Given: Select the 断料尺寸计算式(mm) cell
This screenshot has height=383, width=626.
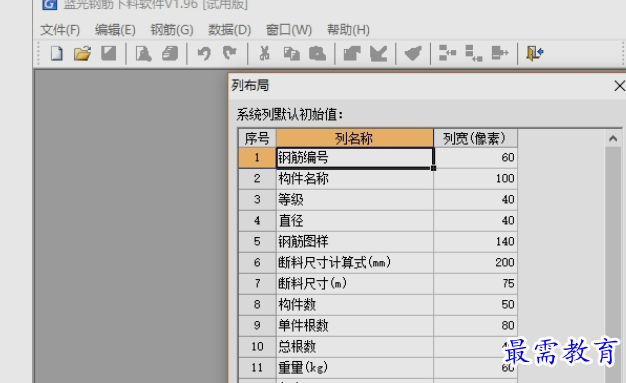Looking at the screenshot, I should pyautogui.click(x=355, y=263).
